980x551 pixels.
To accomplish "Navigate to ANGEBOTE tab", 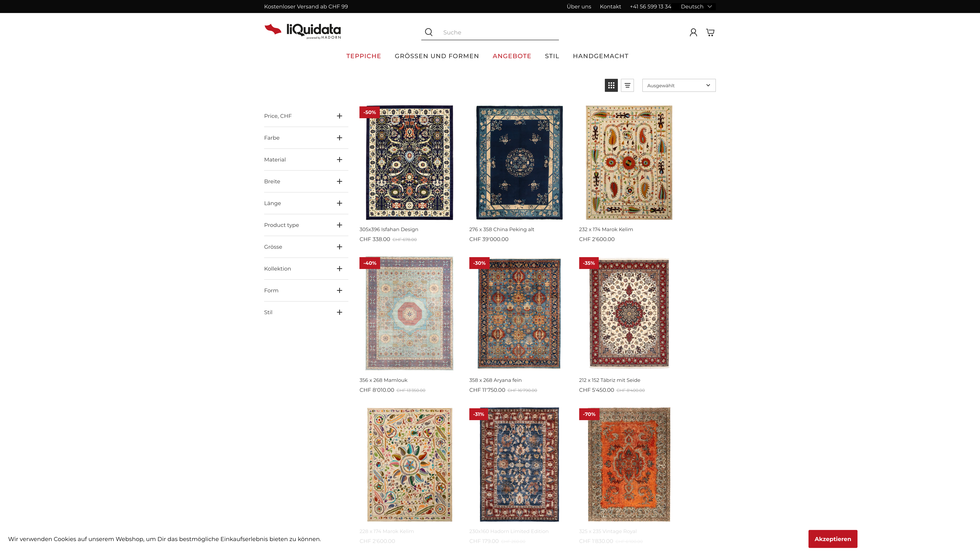I will (x=512, y=56).
